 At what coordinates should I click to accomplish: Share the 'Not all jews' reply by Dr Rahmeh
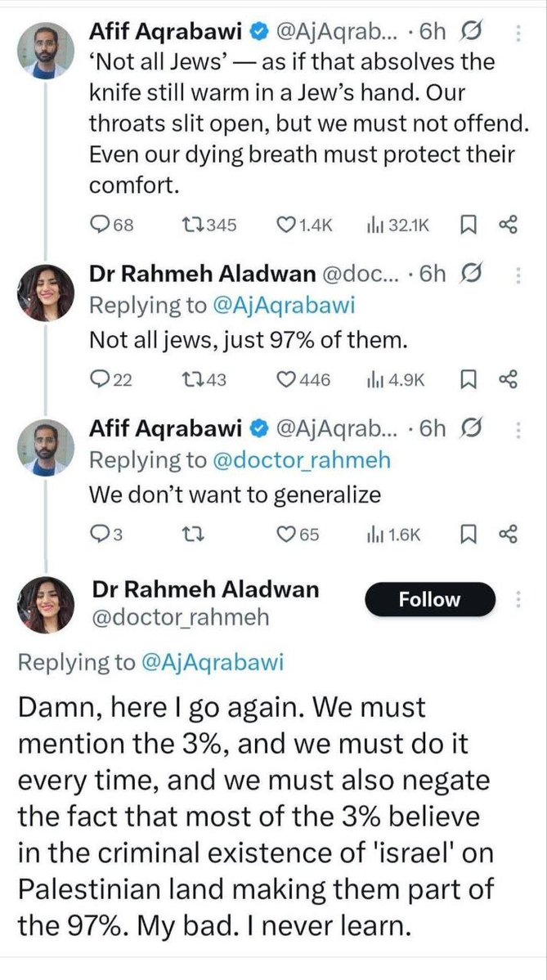(509, 379)
